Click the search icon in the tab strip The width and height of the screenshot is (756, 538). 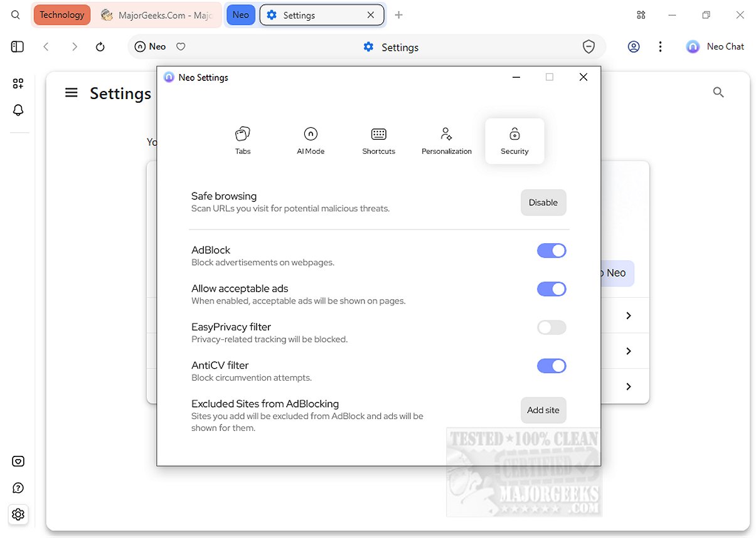(x=16, y=14)
